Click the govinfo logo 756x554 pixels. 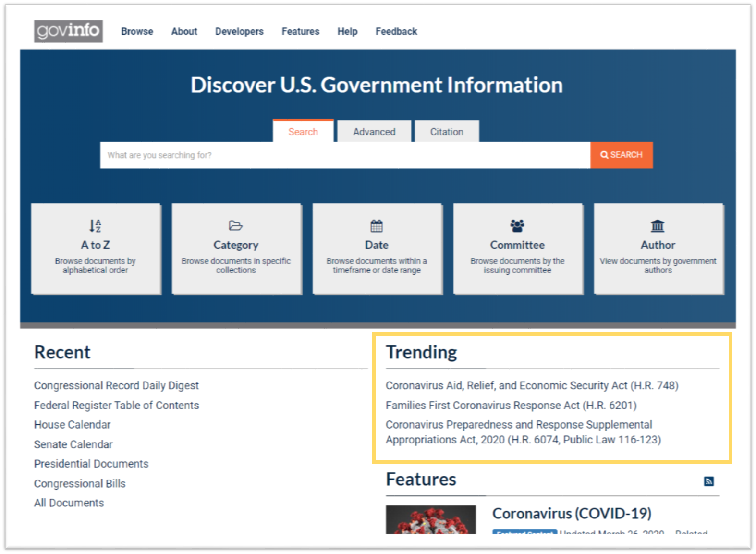(x=68, y=31)
